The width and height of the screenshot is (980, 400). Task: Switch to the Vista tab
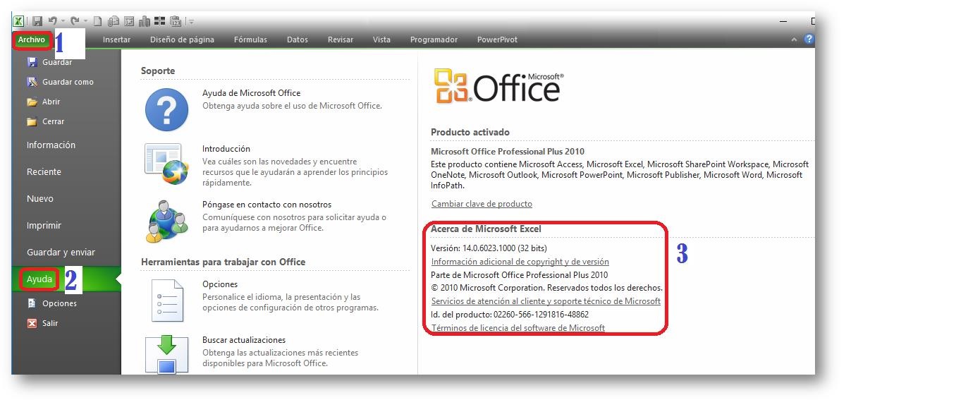pyautogui.click(x=381, y=40)
